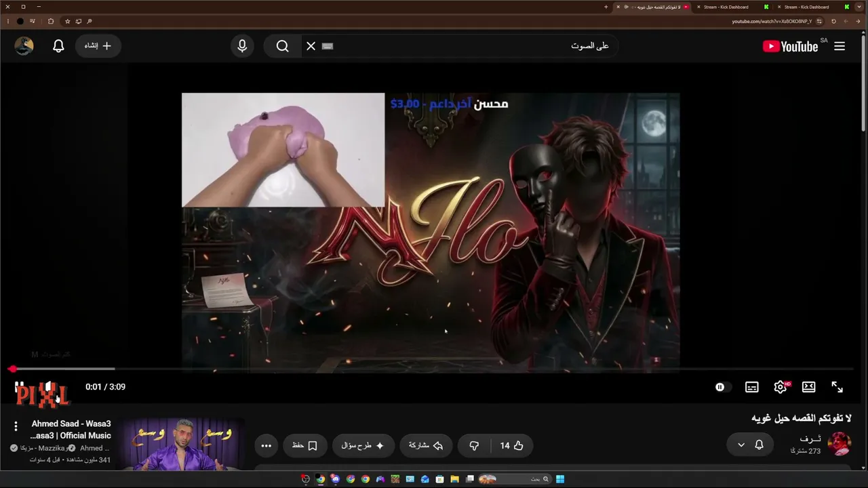
Task: Open the Ahmed Saad - Wasa3 video title
Action: click(x=71, y=429)
